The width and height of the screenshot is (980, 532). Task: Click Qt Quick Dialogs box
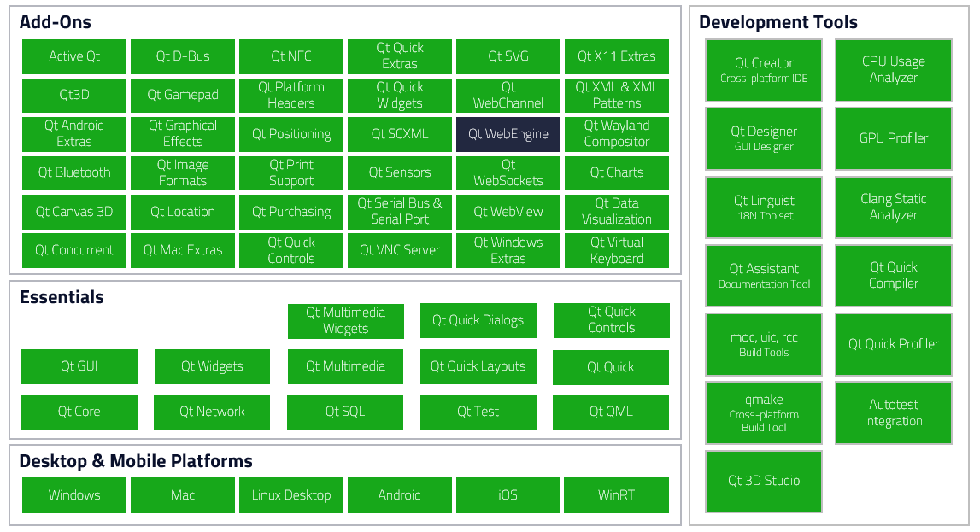click(478, 320)
